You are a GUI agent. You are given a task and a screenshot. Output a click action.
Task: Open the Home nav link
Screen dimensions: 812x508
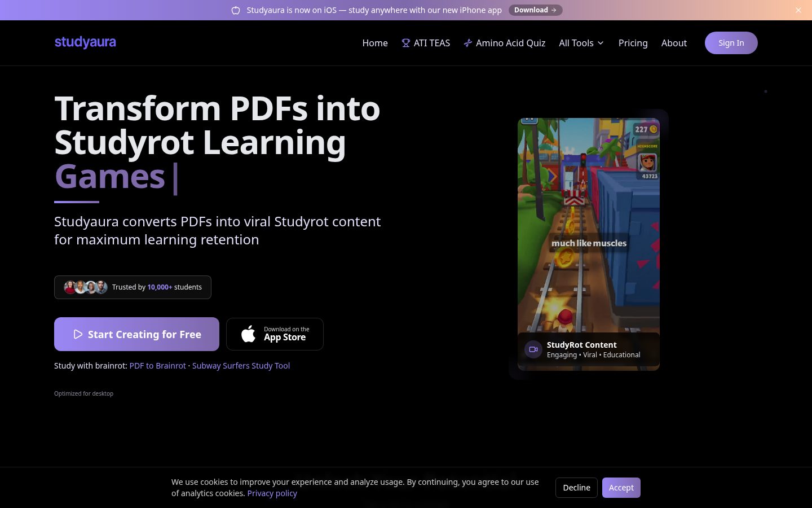tap(375, 43)
